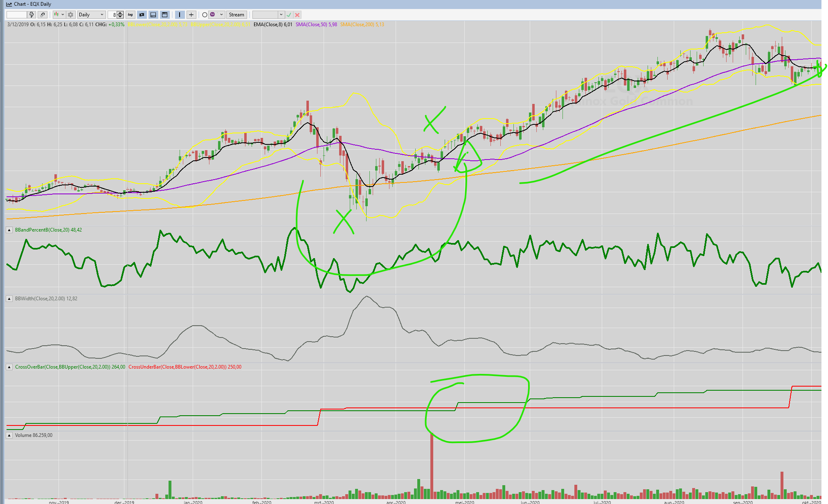Select the vertical line cursor tool
Viewport: 828px width, 504px height.
pyautogui.click(x=180, y=15)
